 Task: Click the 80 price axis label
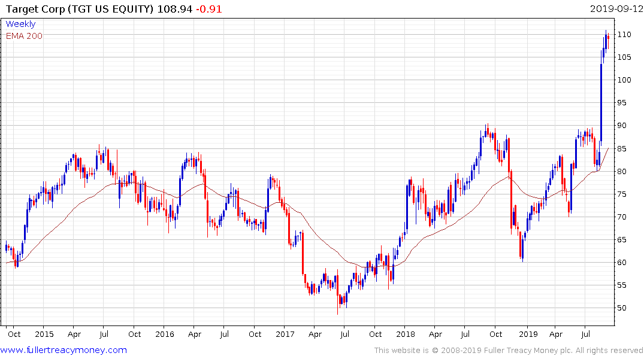[622, 172]
